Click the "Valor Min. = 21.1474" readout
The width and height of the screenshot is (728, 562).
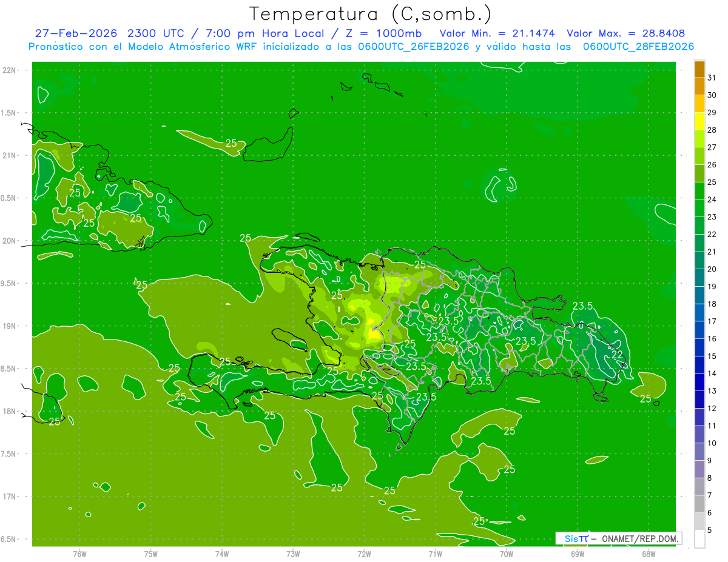coord(497,33)
